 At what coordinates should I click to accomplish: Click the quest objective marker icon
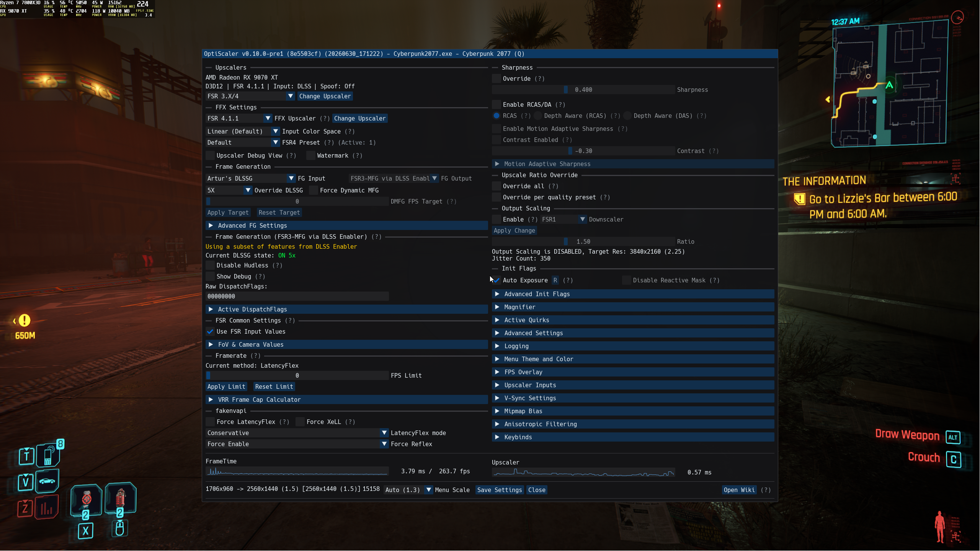tap(799, 199)
